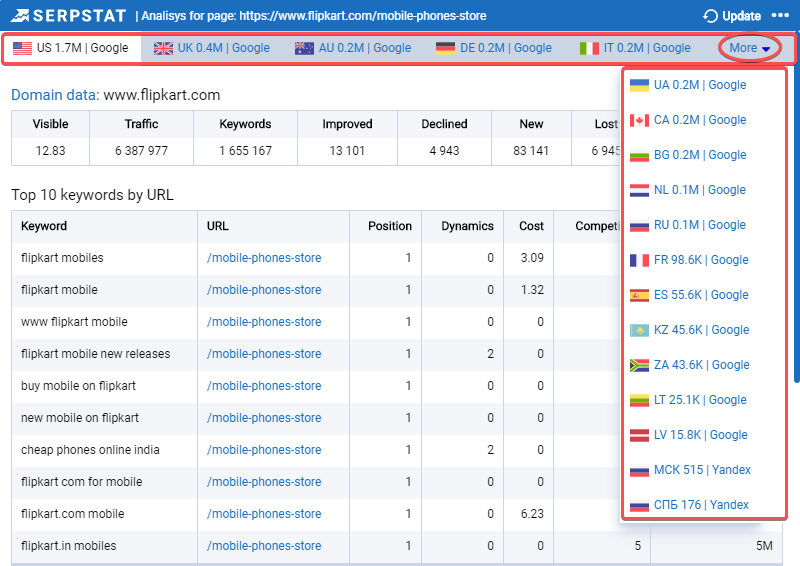Open URL link for flipkart mobiles keyword

click(x=264, y=258)
